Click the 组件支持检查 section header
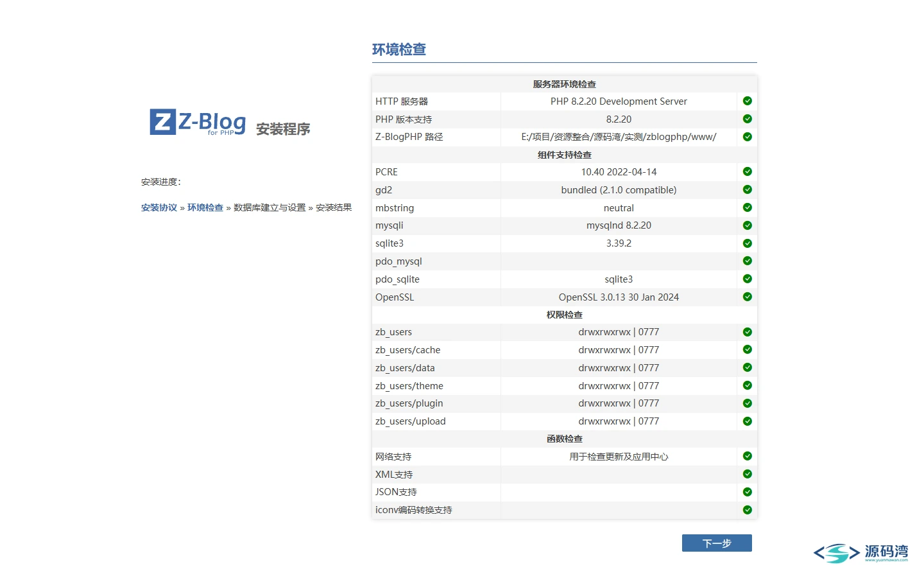 (565, 155)
